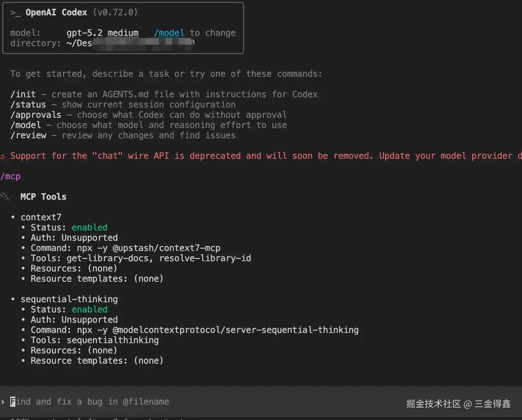Click the entered "/mcp" command

[10, 176]
